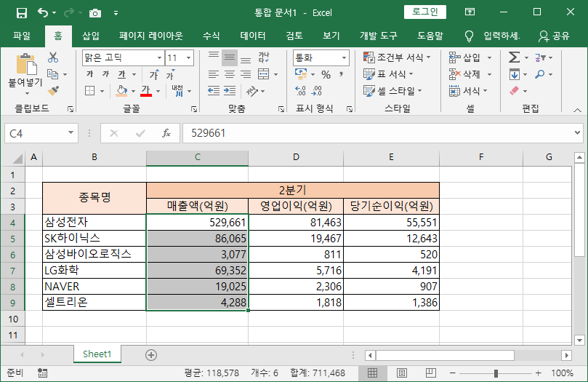The width and height of the screenshot is (588, 382).
Task: Click the Increase Decimal icon
Action: pos(300,91)
